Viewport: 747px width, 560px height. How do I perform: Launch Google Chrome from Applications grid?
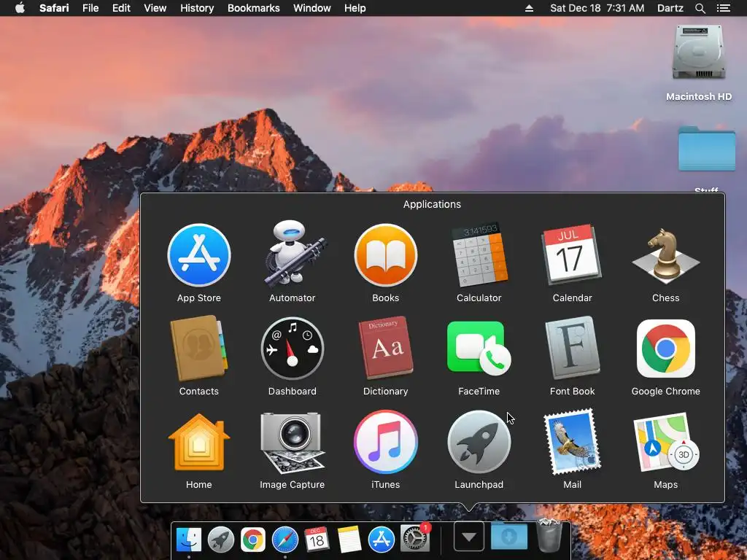pos(665,349)
